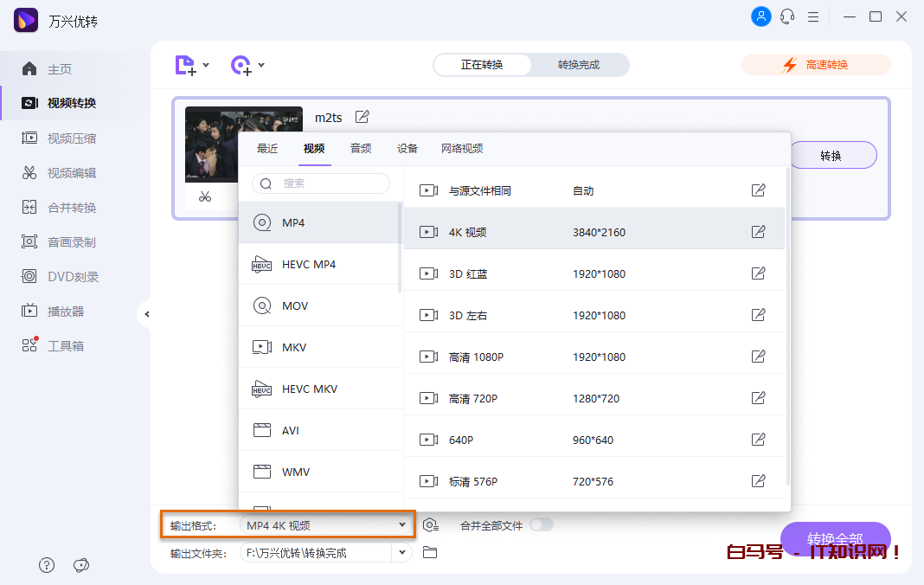Enable 高速转换 button
The height and width of the screenshot is (585, 924).
(815, 65)
